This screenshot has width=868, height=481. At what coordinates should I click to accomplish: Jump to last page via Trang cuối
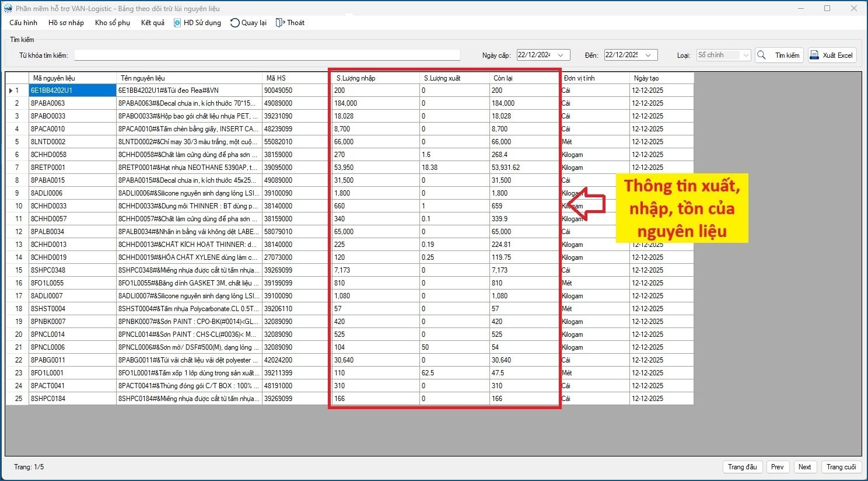(x=841, y=467)
